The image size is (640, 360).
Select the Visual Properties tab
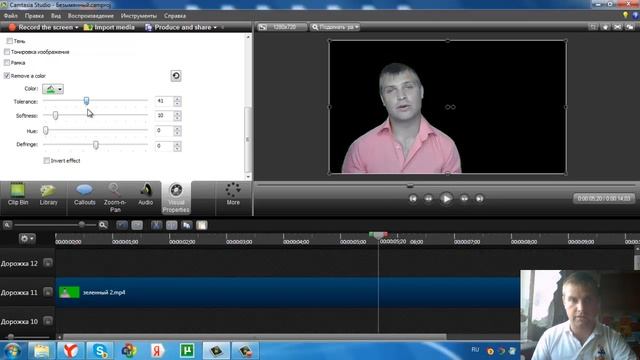(x=176, y=198)
